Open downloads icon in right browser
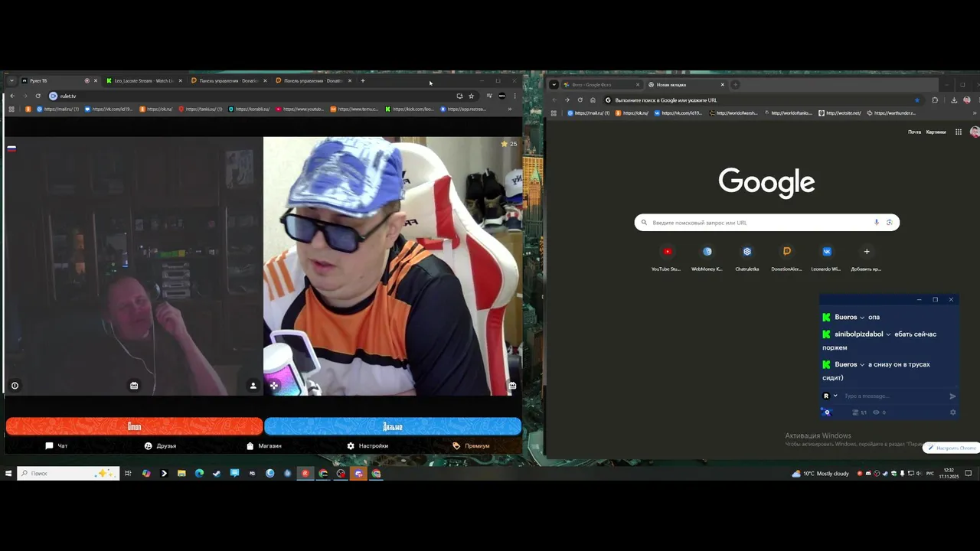 tap(954, 99)
